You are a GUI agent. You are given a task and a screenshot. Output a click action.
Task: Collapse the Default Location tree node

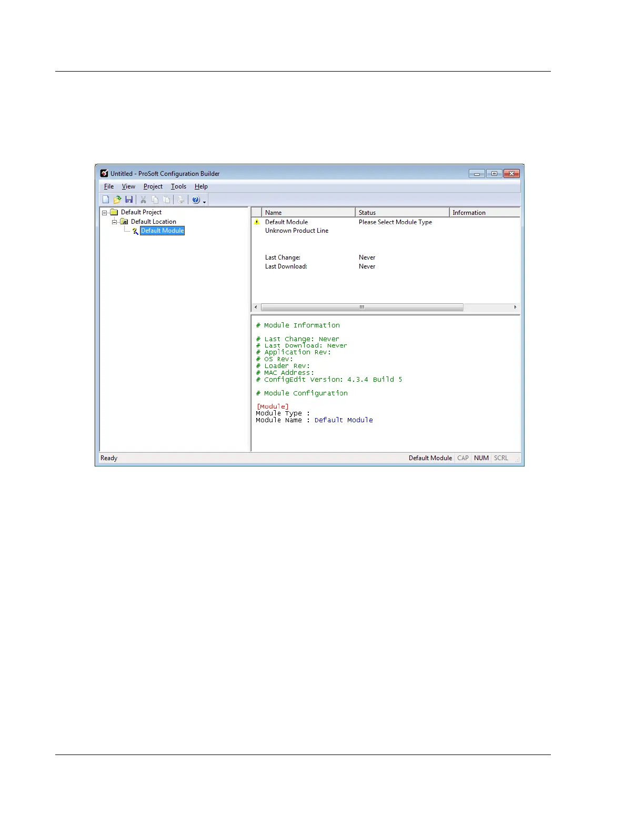pyautogui.click(x=115, y=222)
